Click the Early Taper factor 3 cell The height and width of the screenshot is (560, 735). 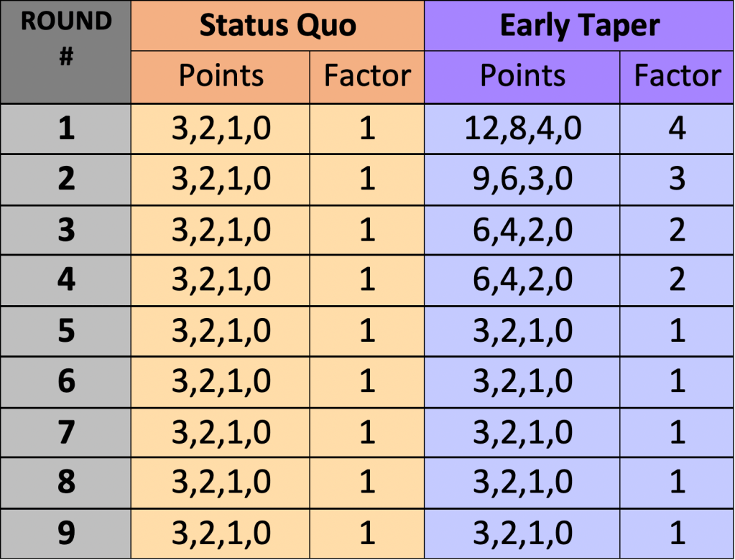[677, 179]
